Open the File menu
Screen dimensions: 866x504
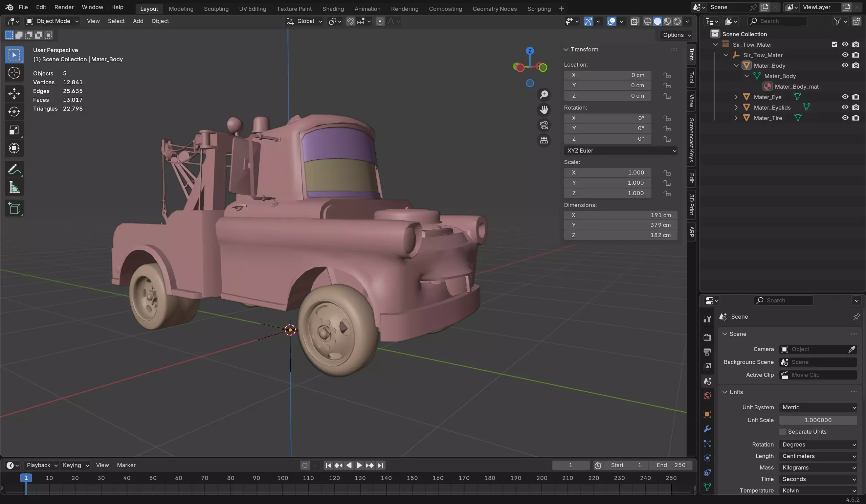pos(23,7)
